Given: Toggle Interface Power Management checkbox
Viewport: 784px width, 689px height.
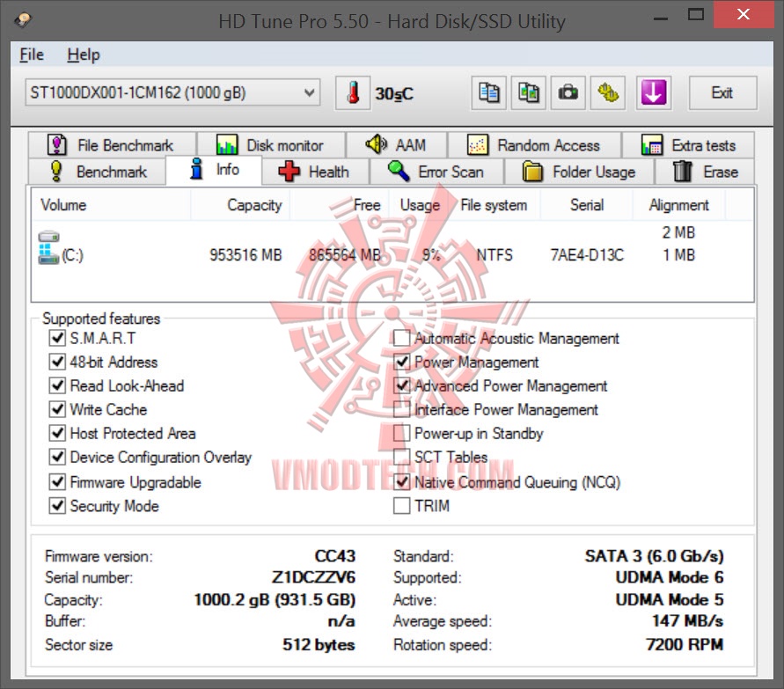Looking at the screenshot, I should click(401, 409).
